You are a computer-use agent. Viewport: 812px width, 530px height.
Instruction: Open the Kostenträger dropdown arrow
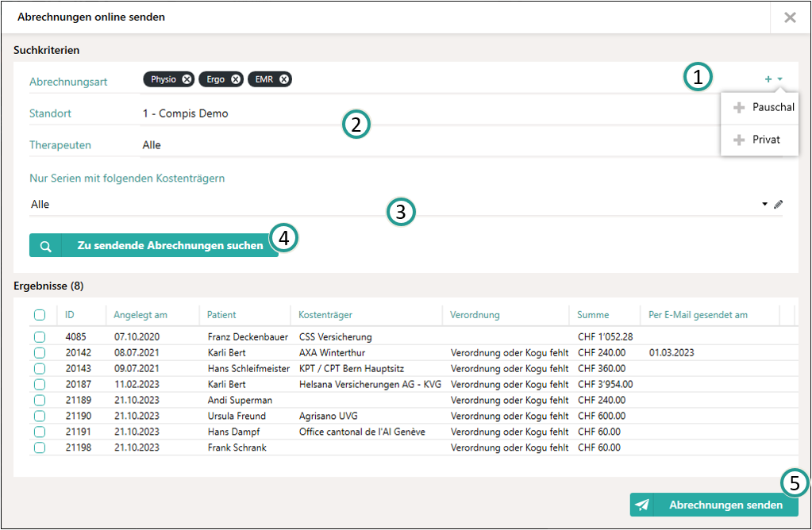pyautogui.click(x=765, y=205)
